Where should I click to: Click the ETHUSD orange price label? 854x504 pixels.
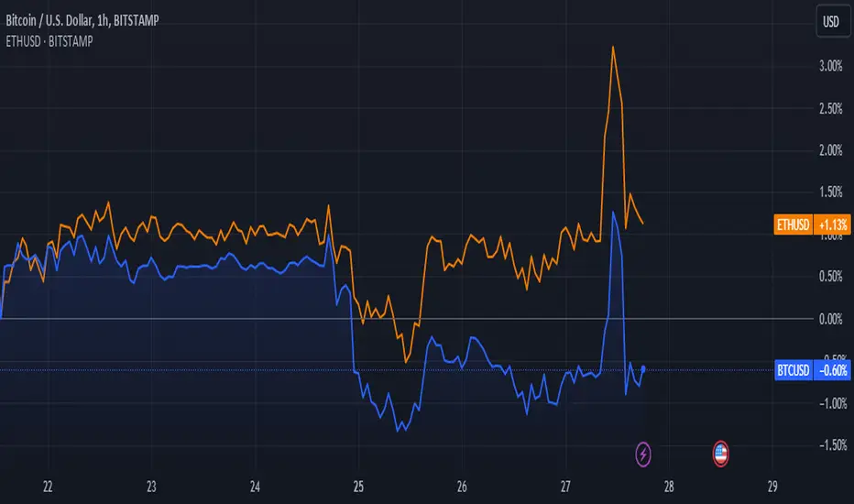(x=793, y=225)
